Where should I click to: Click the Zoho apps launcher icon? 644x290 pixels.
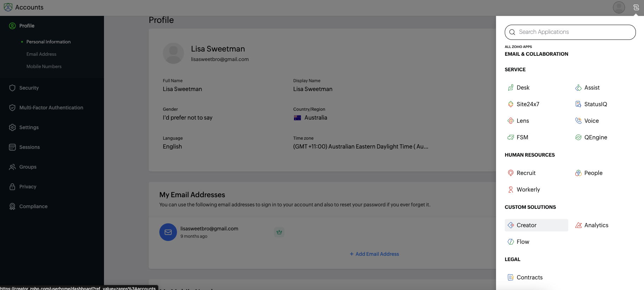pos(636,7)
